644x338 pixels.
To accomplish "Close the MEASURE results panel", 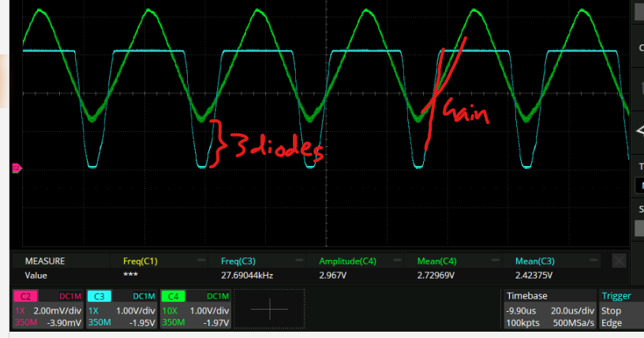I will click(620, 261).
